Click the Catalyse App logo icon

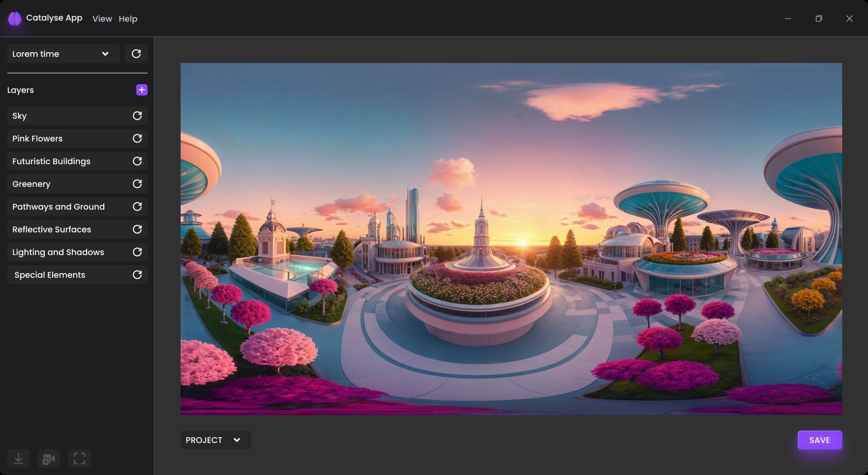(x=14, y=19)
